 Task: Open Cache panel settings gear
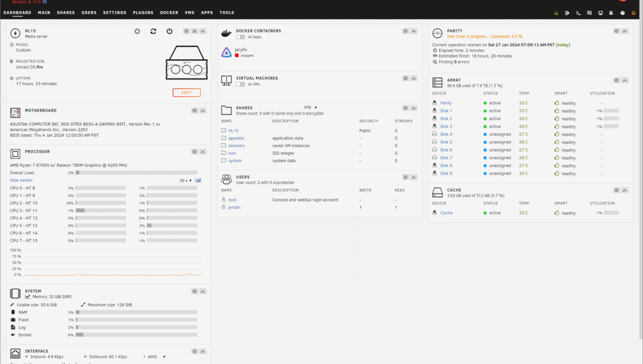pyautogui.click(x=617, y=191)
